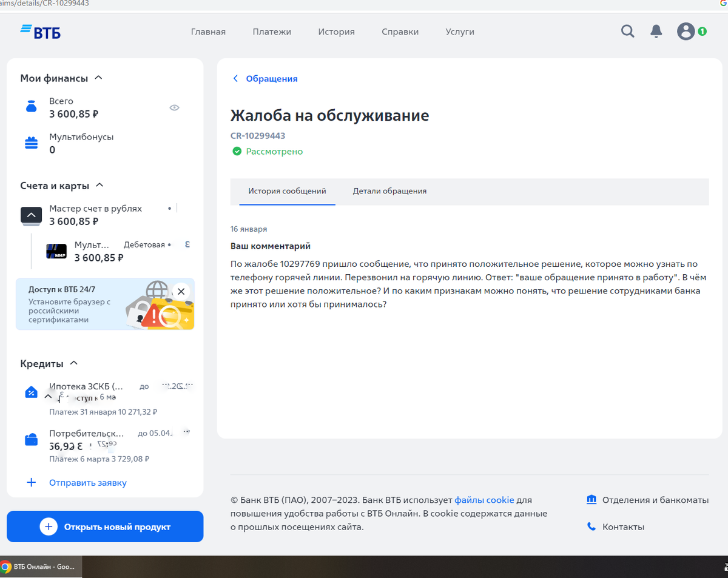The height and width of the screenshot is (578, 728).
Task: Toggle balance visibility with the eye icon
Action: coord(174,107)
